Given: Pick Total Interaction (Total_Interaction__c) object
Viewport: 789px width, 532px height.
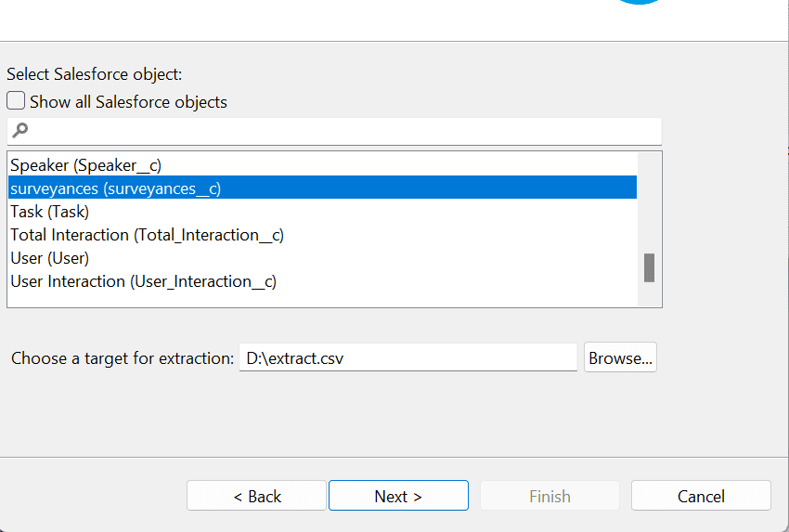Looking at the screenshot, I should [x=147, y=235].
